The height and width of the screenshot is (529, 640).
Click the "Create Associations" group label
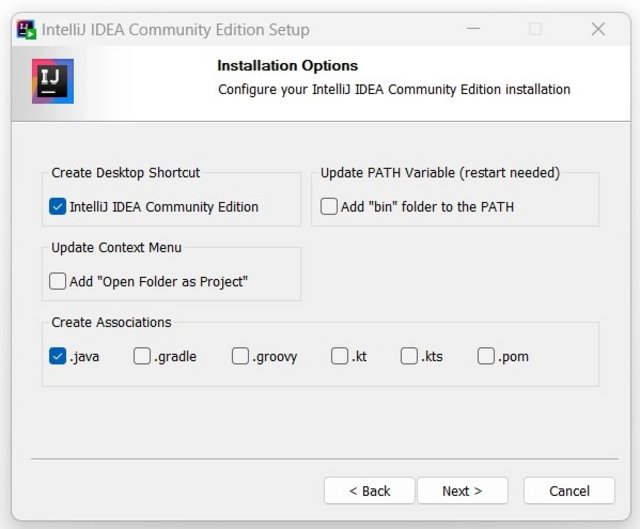point(111,322)
